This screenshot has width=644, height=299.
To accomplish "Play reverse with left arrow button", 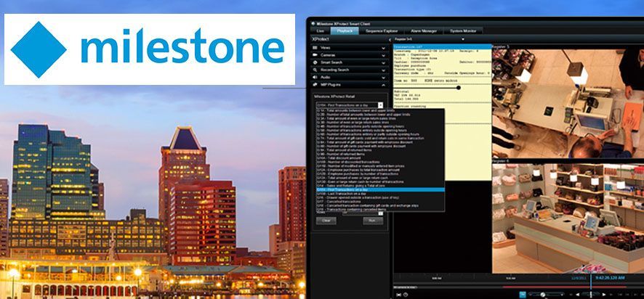I will coord(579,295).
